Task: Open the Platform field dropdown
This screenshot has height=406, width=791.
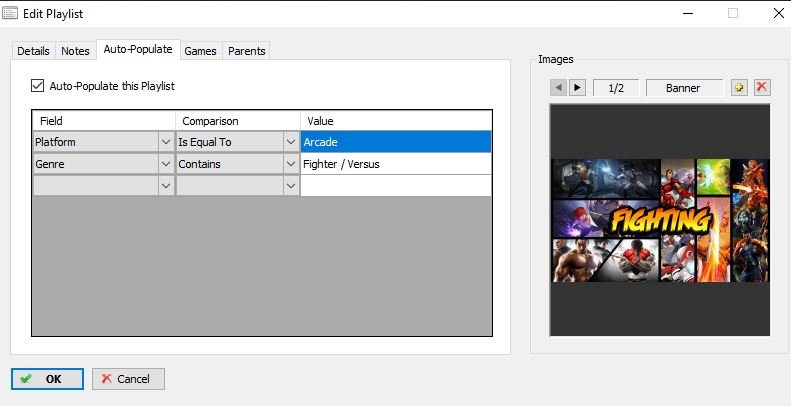Action: [165, 142]
